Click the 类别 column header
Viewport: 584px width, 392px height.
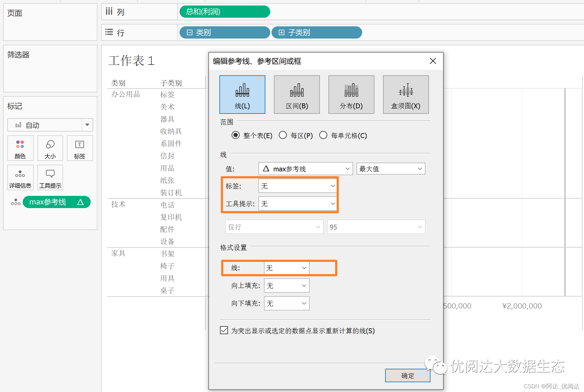coord(118,83)
